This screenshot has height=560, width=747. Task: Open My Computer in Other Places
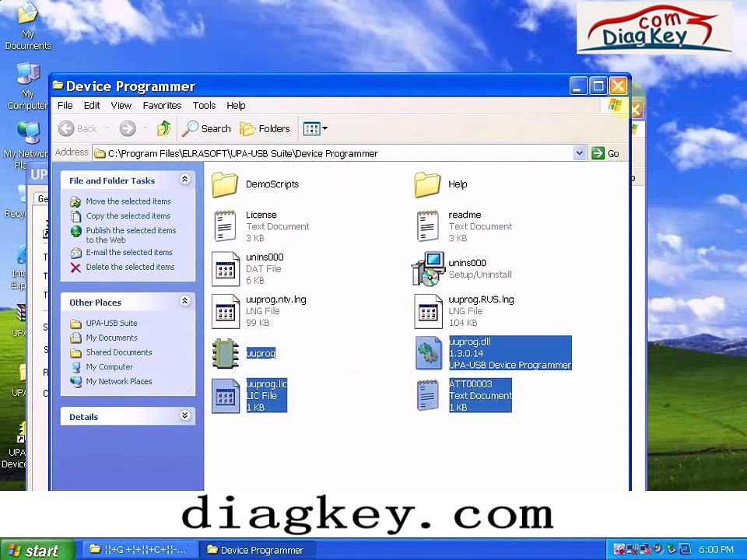click(x=109, y=367)
